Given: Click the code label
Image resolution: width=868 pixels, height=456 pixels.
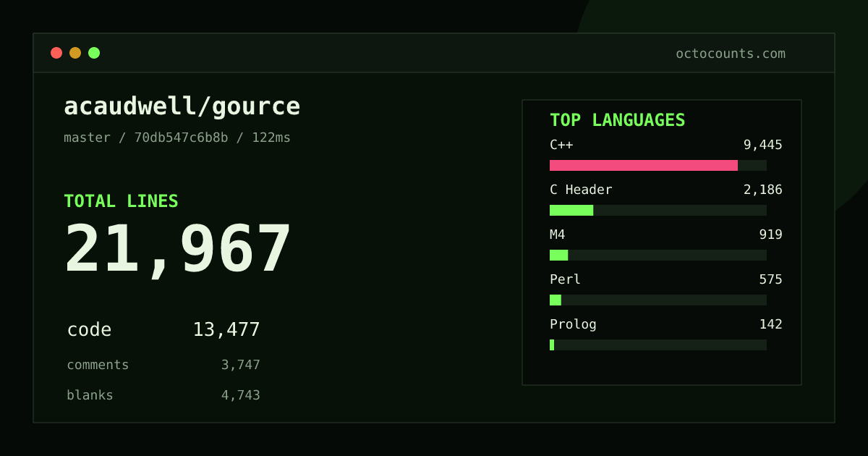Looking at the screenshot, I should 89,330.
